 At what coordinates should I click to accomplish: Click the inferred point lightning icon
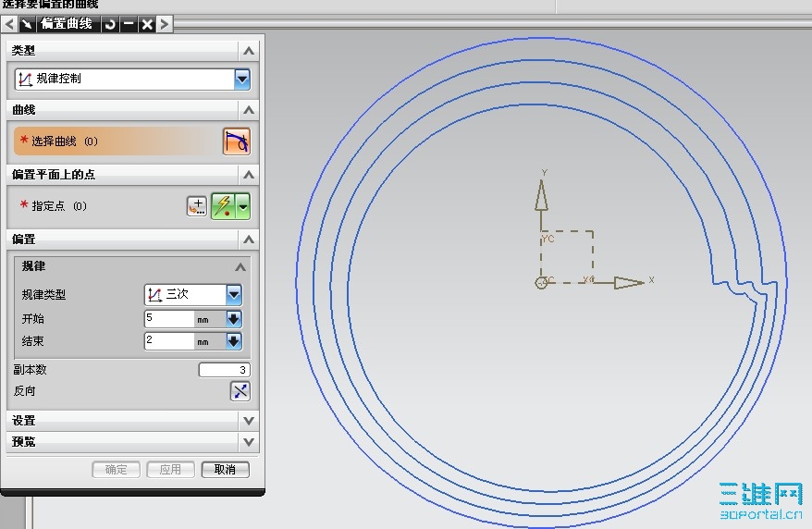pyautogui.click(x=223, y=206)
